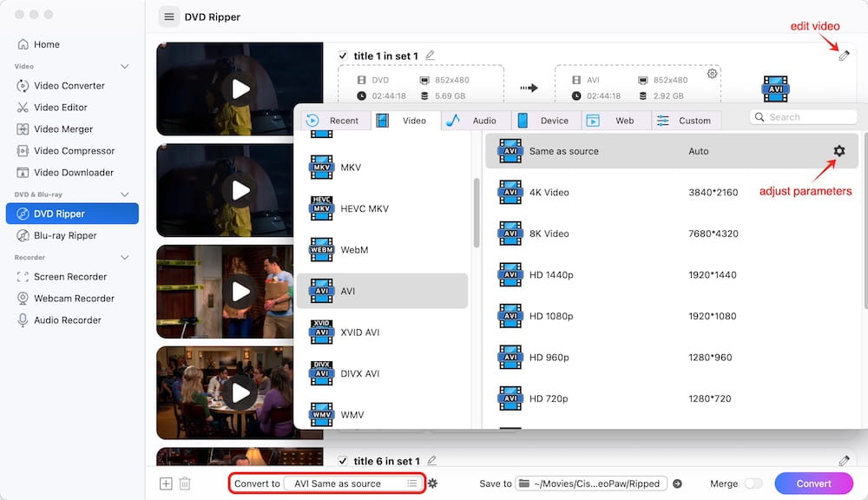
Task: Play the title 1 video thumbnail
Action: pos(240,89)
